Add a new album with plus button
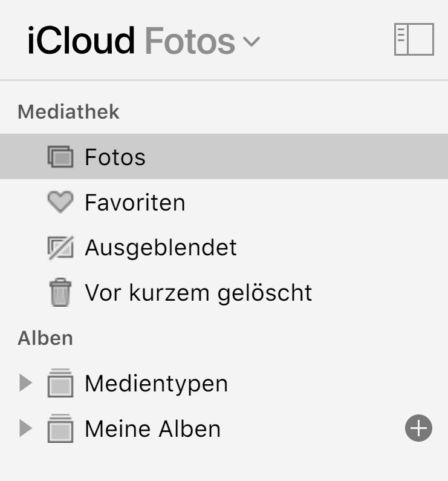The image size is (448, 481). click(418, 429)
